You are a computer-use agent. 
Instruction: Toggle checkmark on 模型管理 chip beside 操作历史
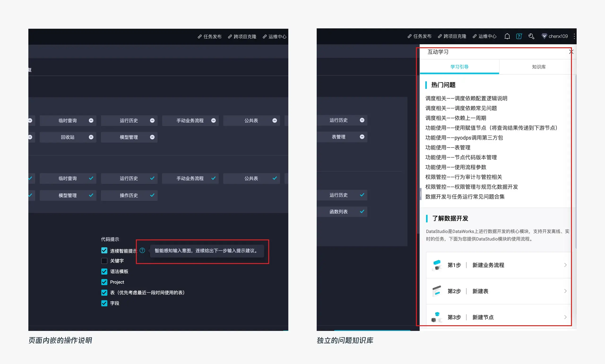point(91,195)
